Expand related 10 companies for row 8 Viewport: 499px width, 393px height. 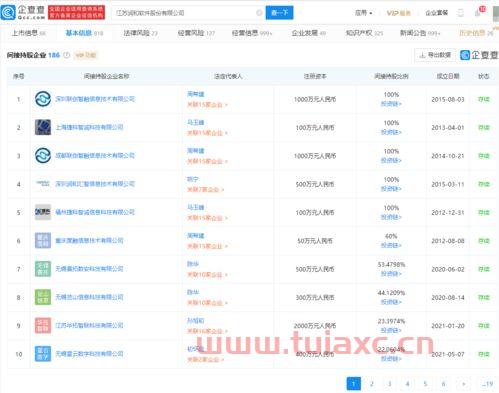tap(207, 303)
